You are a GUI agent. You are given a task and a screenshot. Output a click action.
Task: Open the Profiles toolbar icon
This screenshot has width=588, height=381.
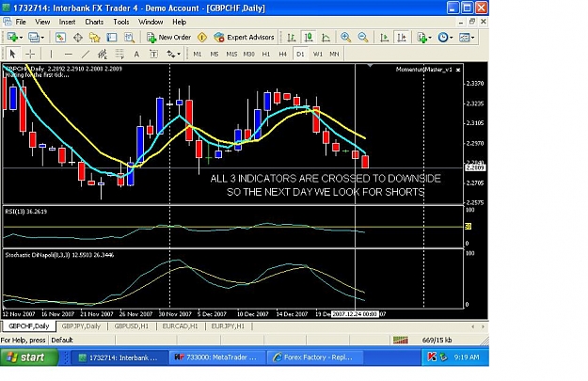coord(34,37)
